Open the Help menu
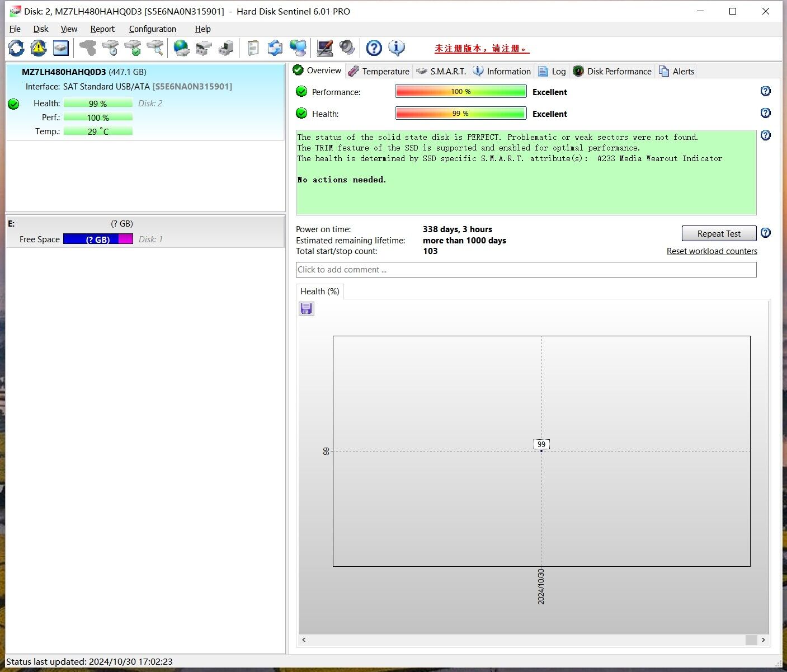Viewport: 787px width, 672px height. click(202, 29)
